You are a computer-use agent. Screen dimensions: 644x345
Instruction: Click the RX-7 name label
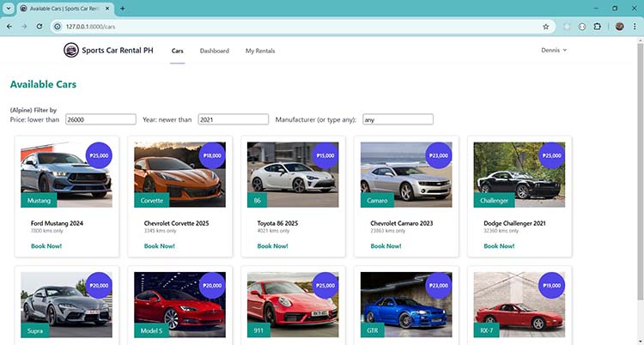click(x=486, y=330)
